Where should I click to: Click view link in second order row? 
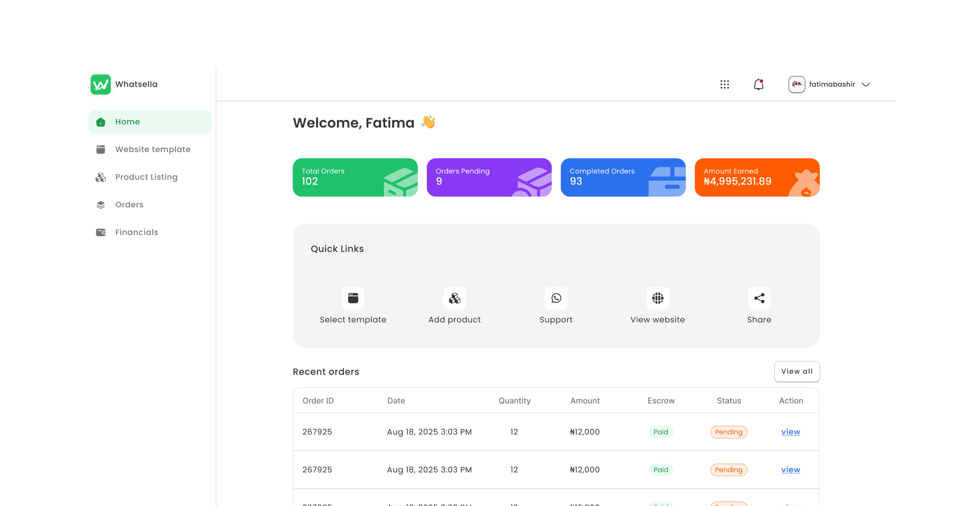click(x=790, y=470)
